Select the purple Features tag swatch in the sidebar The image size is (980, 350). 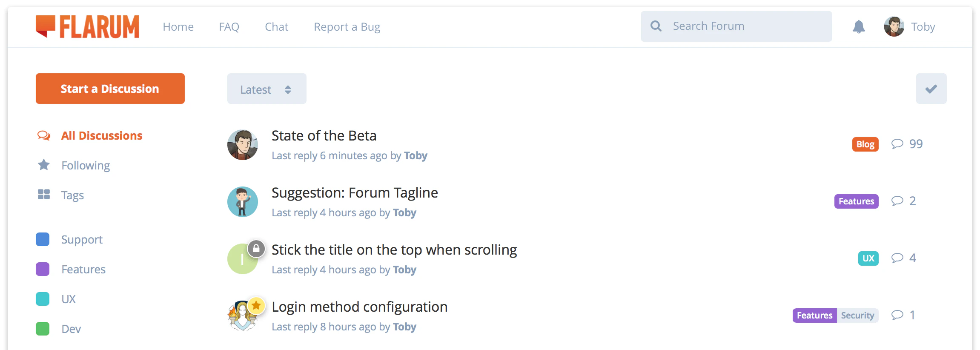pyautogui.click(x=43, y=269)
